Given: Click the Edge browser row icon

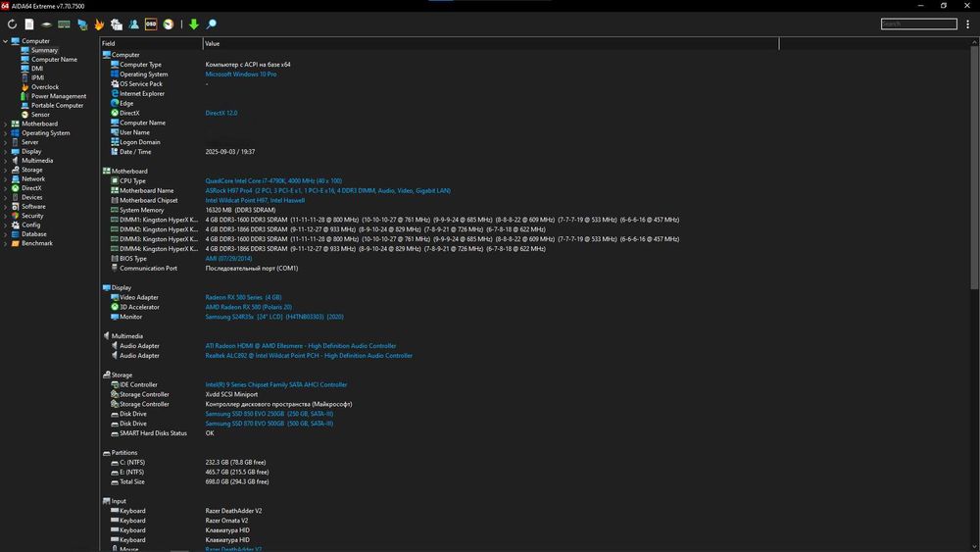Looking at the screenshot, I should [115, 103].
